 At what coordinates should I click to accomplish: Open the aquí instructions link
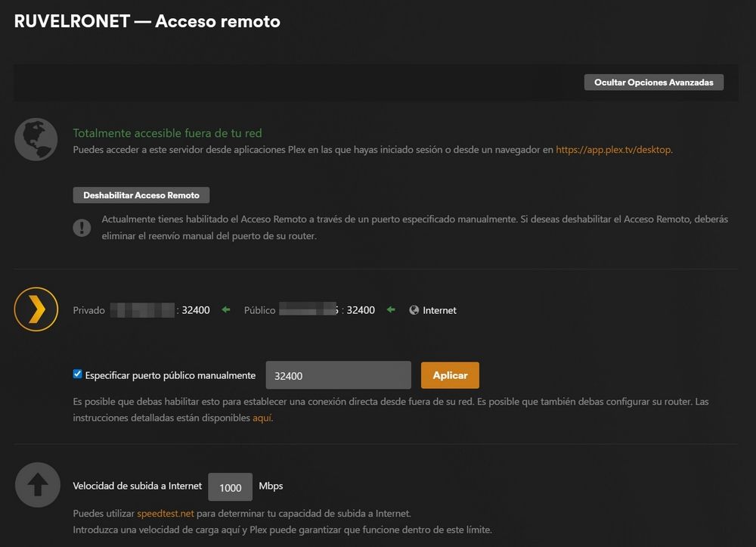pyautogui.click(x=262, y=417)
